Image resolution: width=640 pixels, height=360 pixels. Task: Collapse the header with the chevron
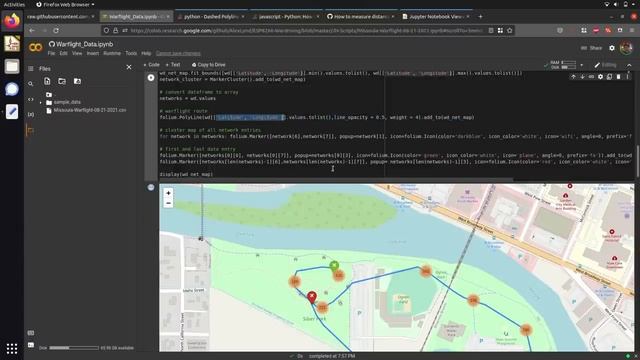[x=629, y=65]
